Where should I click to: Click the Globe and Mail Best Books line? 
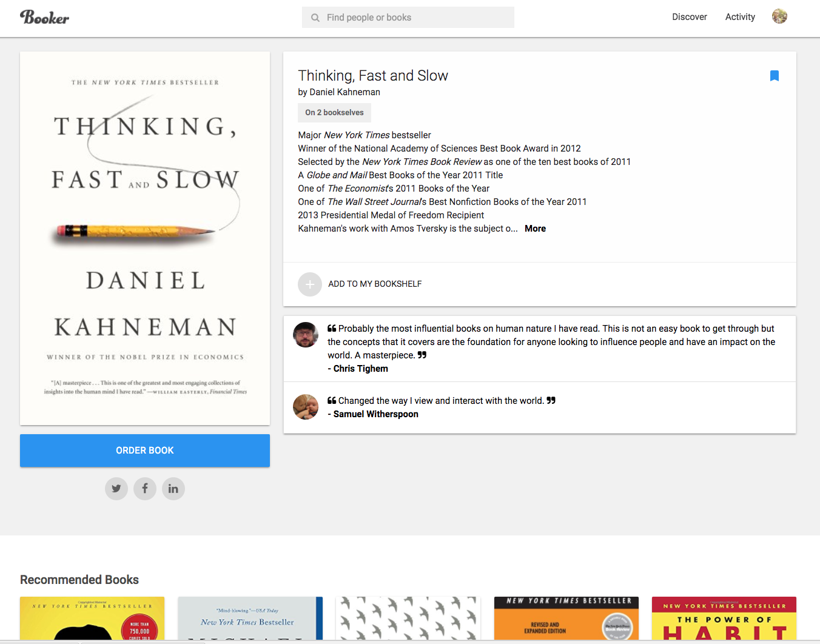click(400, 175)
